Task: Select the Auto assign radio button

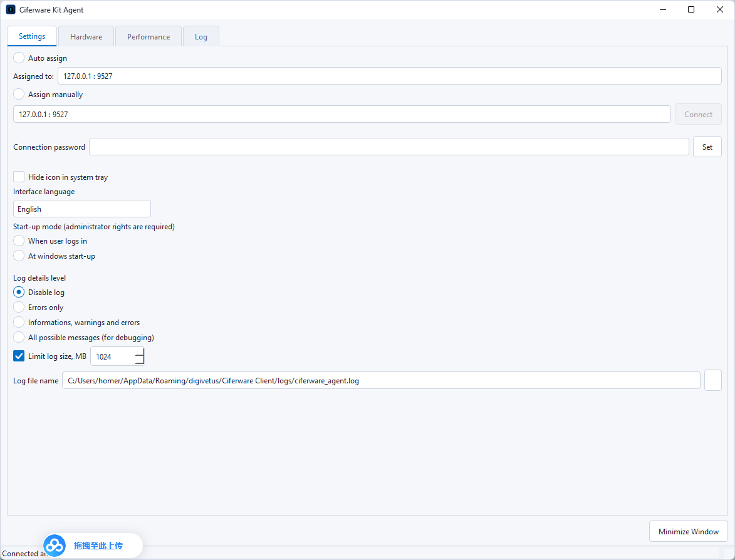Action: coord(19,58)
